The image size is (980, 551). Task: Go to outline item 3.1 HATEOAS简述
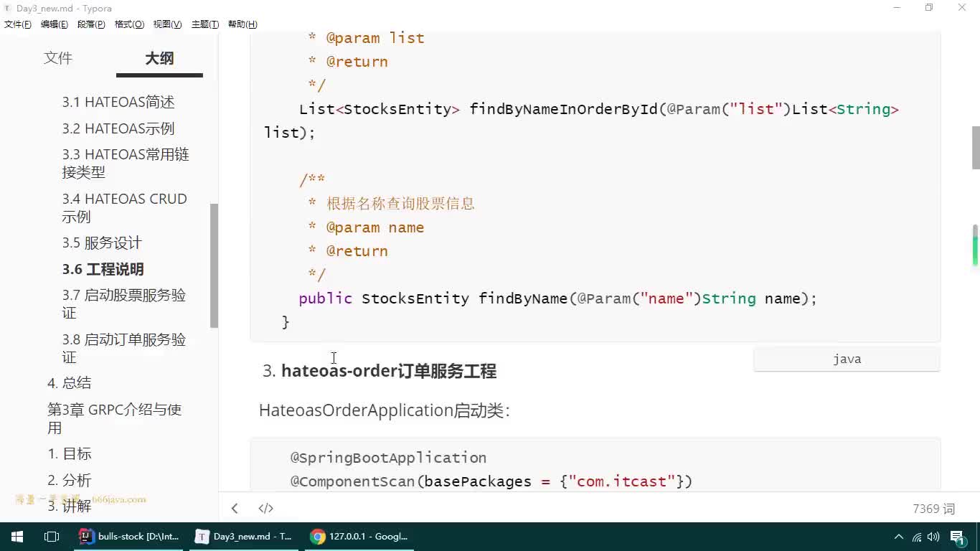(118, 102)
